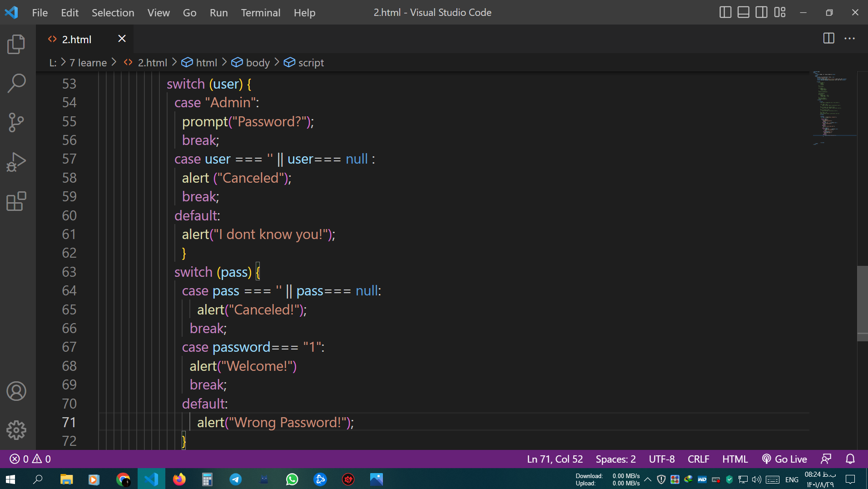The image size is (868, 489).
Task: Click the code minimap preview
Action: 834,108
